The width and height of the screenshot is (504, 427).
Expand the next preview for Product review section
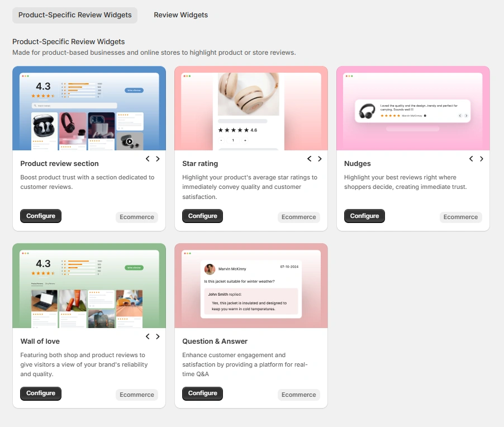(157, 159)
